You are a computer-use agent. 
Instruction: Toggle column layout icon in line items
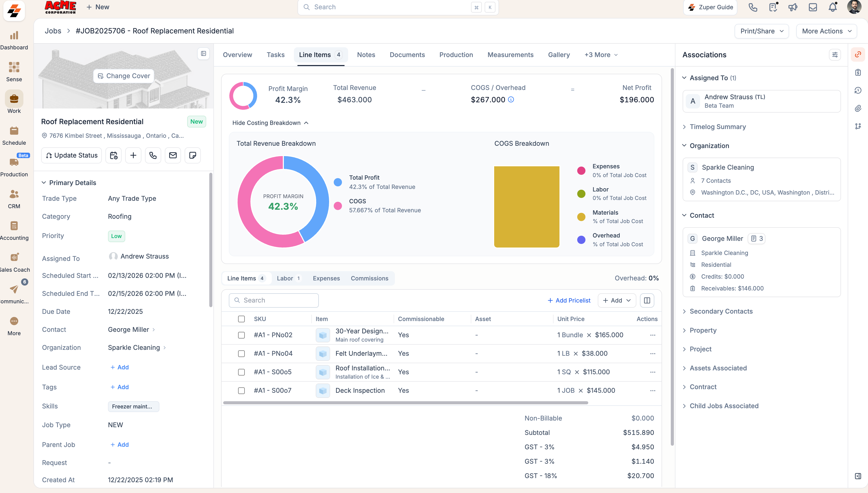pos(647,300)
